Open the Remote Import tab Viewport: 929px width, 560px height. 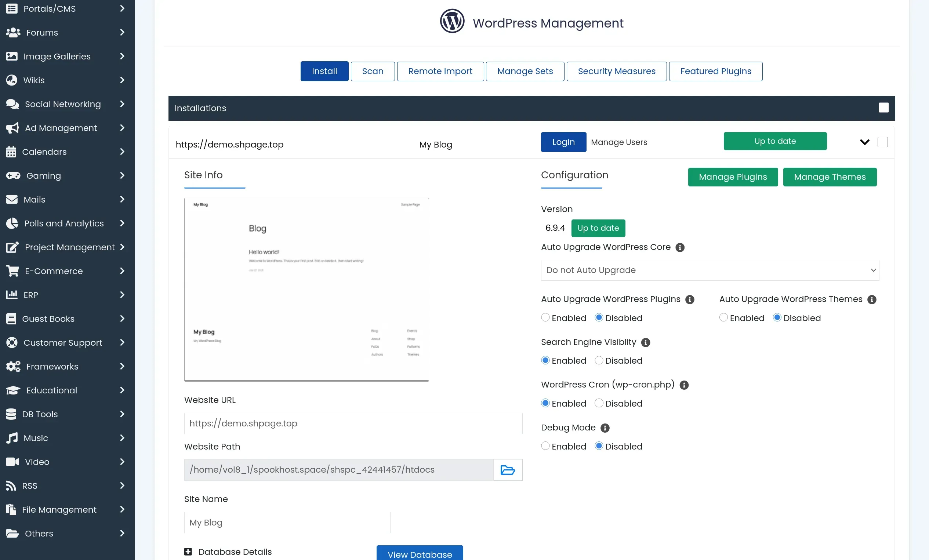[440, 71]
